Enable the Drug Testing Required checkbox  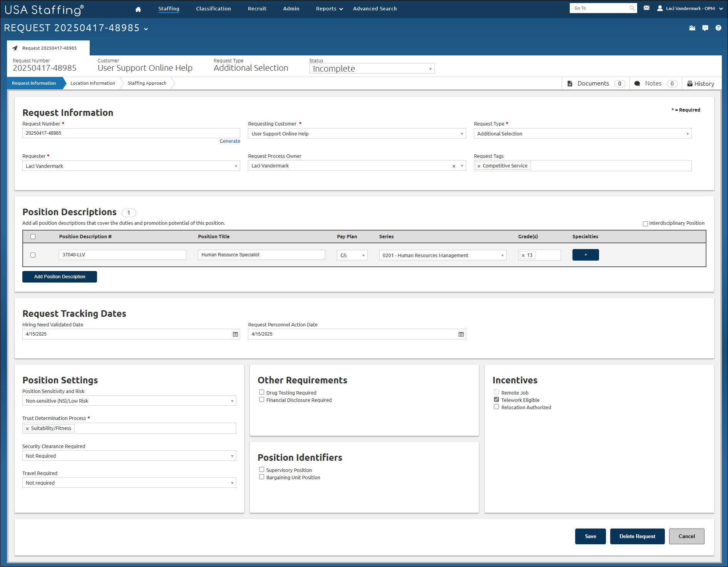point(262,392)
